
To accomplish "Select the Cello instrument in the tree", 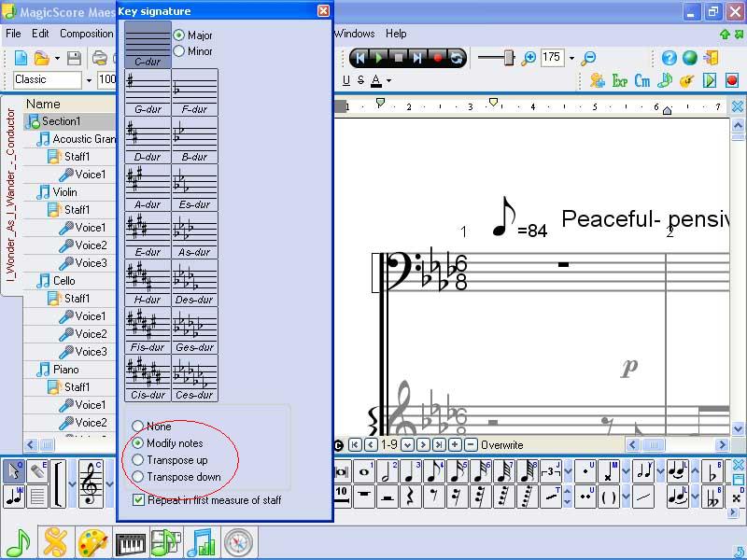I will (x=63, y=281).
